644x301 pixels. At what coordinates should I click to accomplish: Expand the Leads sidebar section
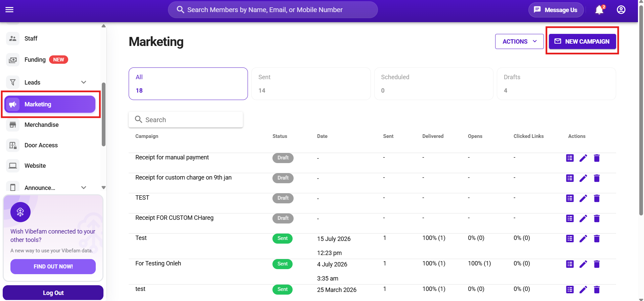pos(84,82)
